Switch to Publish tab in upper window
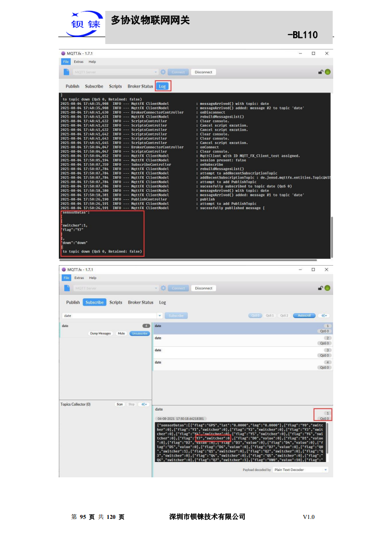 (72, 86)
